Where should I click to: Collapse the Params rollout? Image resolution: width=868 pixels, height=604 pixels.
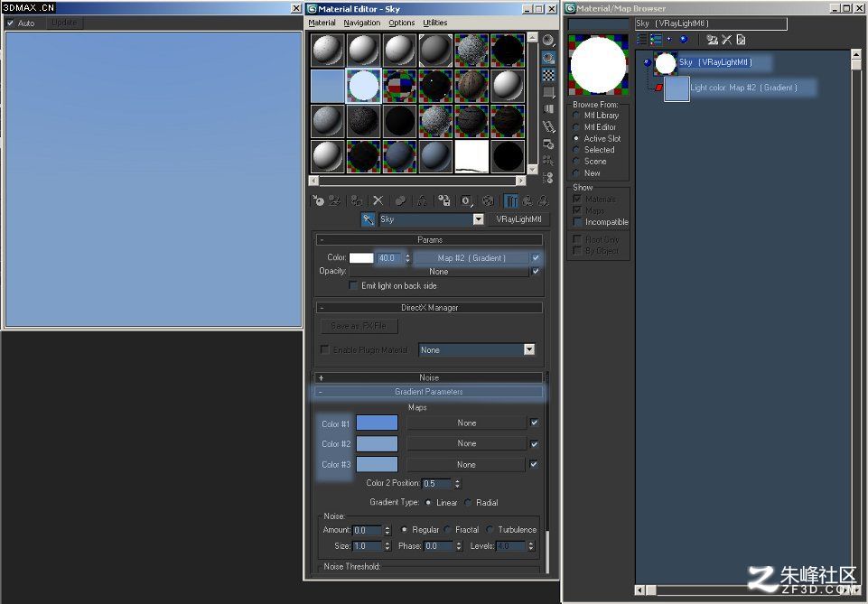[x=430, y=240]
